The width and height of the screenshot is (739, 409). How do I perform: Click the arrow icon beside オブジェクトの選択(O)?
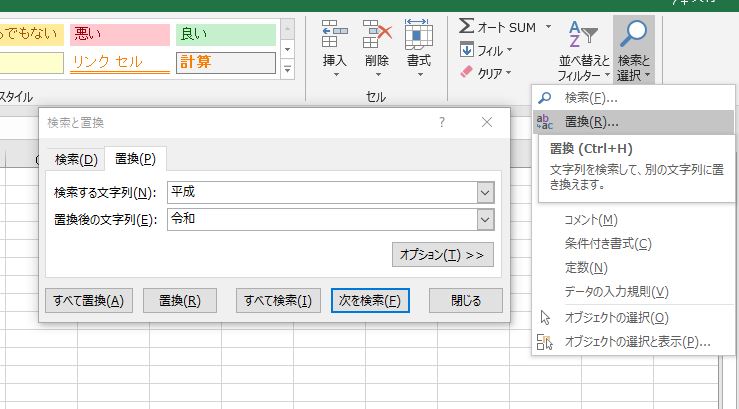(545, 318)
